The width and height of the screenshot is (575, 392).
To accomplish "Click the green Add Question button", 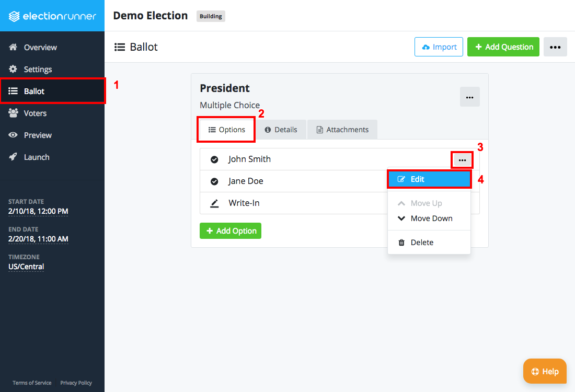I will [x=503, y=47].
